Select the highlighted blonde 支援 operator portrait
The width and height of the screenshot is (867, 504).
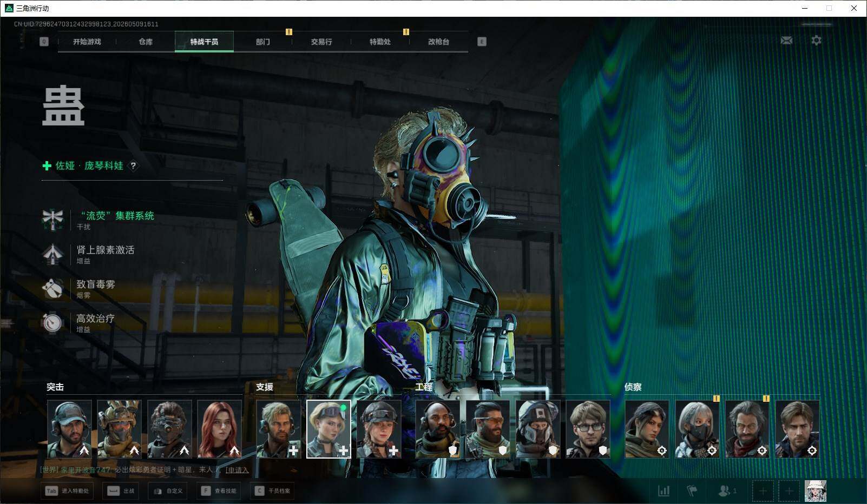point(329,429)
